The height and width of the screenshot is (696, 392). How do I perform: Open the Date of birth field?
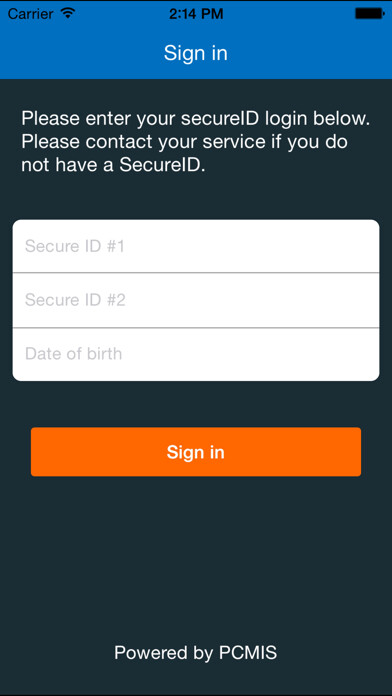196,354
